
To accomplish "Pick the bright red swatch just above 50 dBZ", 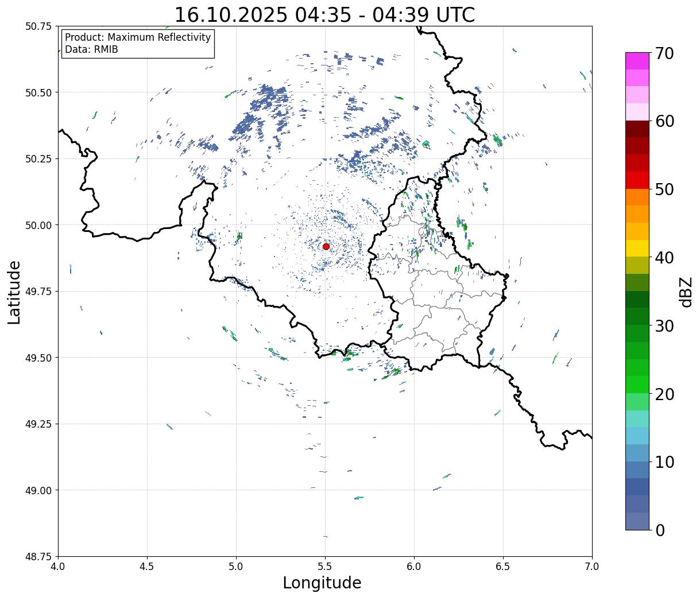I will pyautogui.click(x=637, y=180).
